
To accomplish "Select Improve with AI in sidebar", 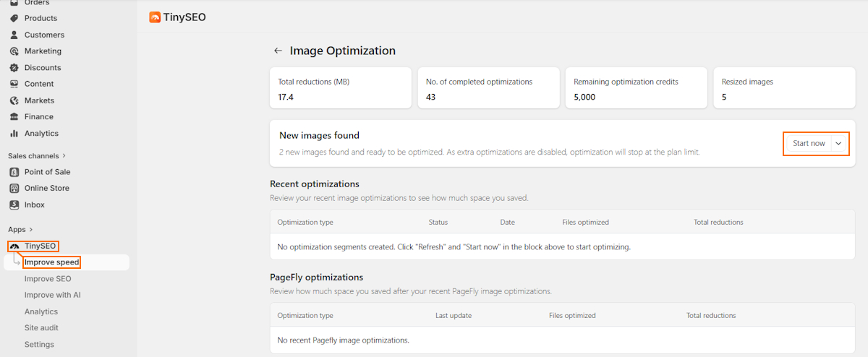I will [x=52, y=295].
